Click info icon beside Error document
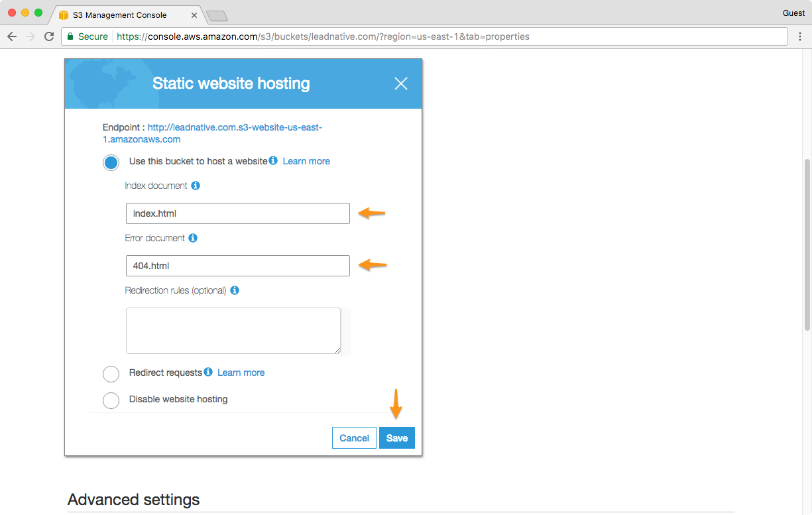Image resolution: width=812 pixels, height=515 pixels. pyautogui.click(x=193, y=238)
